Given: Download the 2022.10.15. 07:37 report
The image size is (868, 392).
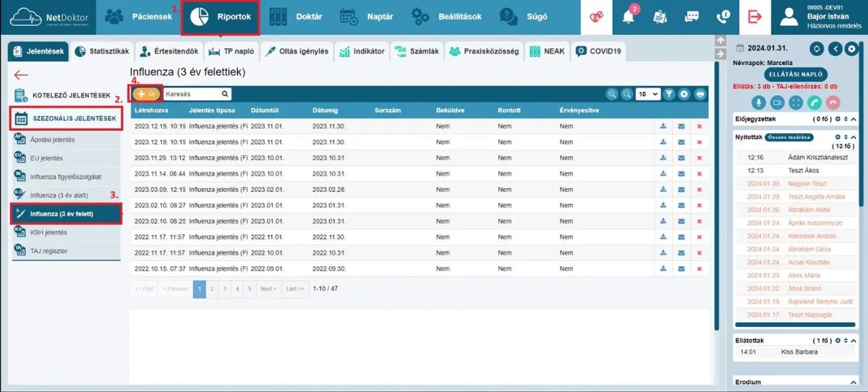Looking at the screenshot, I should point(663,268).
